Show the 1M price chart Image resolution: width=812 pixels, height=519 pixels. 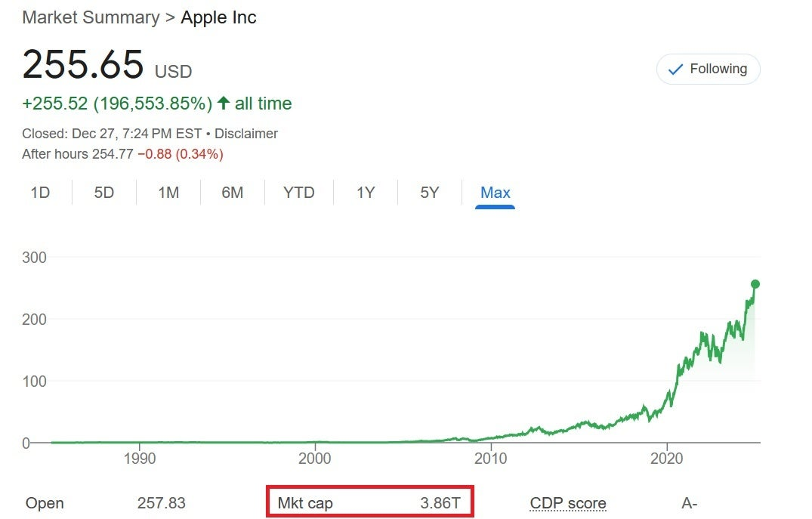click(x=168, y=193)
